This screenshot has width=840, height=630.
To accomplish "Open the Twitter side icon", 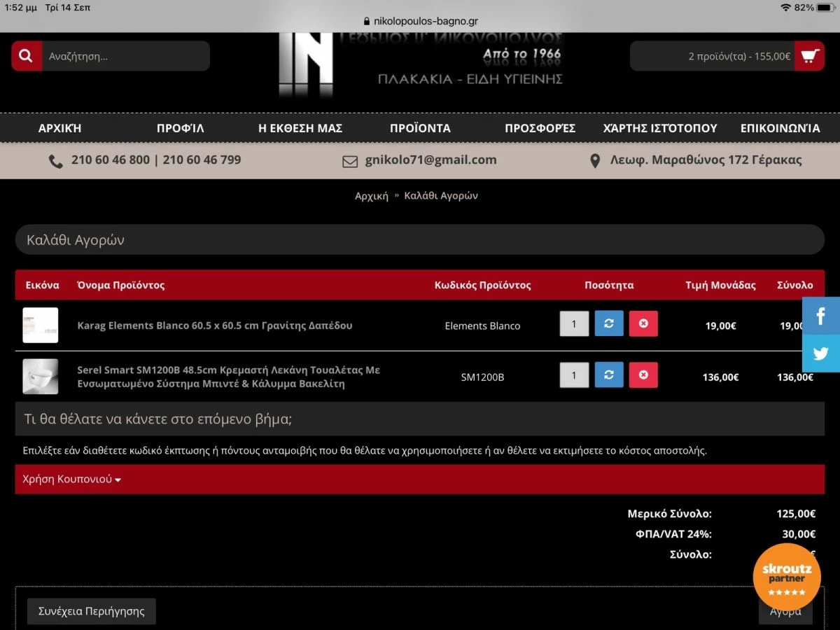I will point(820,353).
